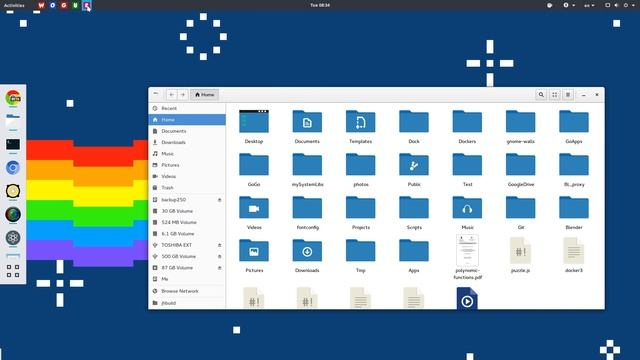
Task: Open the Videos folder in the grid
Action: (x=253, y=212)
